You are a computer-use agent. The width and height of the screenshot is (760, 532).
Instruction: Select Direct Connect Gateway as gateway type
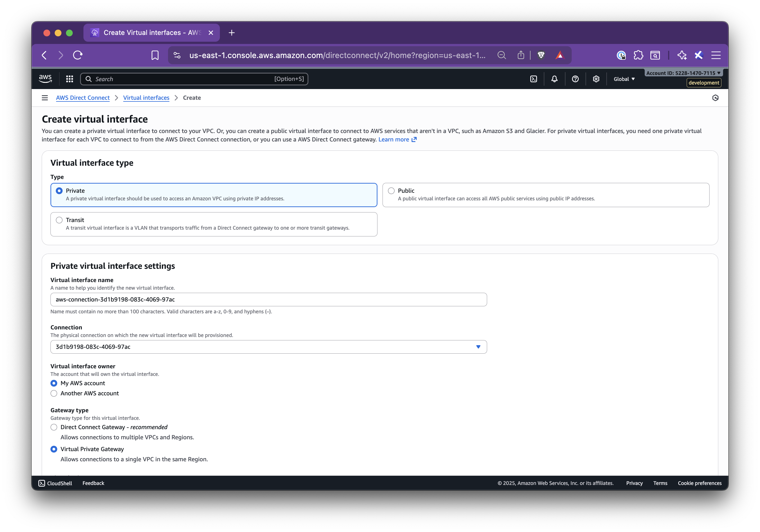pos(54,427)
